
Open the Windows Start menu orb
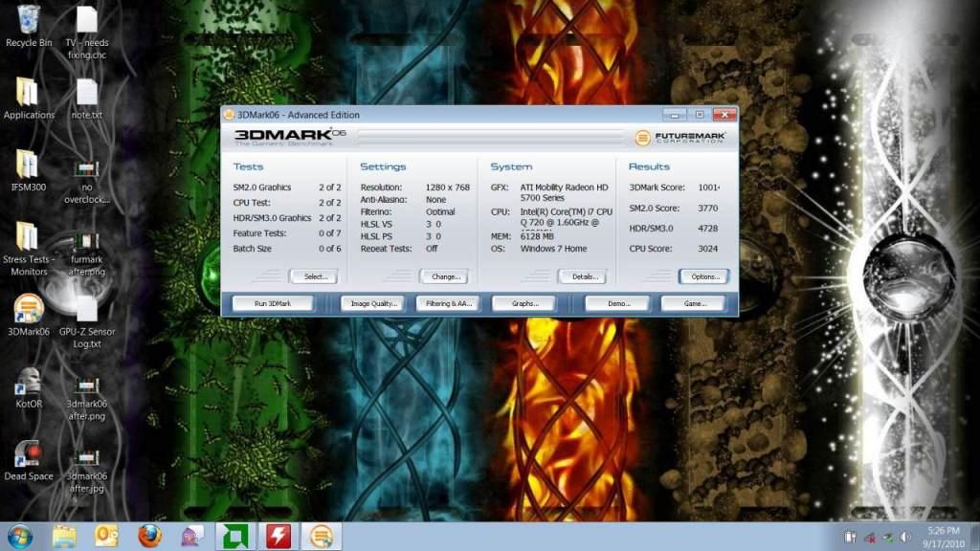20,537
